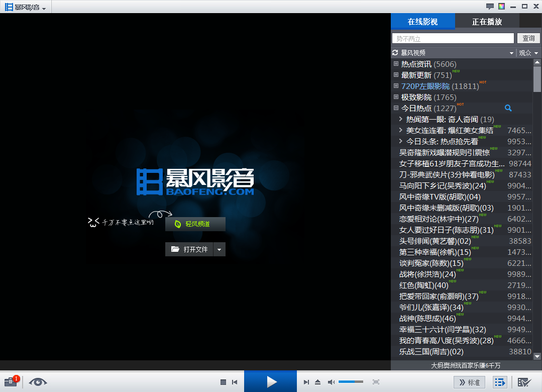
Task: Select 马向阳下乡记(吴秀波)(24)
Action: 462,186
